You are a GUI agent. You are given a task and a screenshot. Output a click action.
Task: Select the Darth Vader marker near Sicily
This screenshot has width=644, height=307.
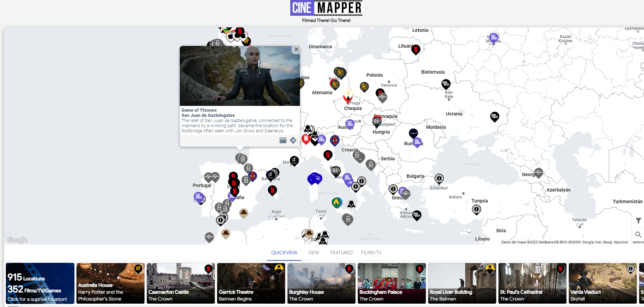[x=351, y=206]
